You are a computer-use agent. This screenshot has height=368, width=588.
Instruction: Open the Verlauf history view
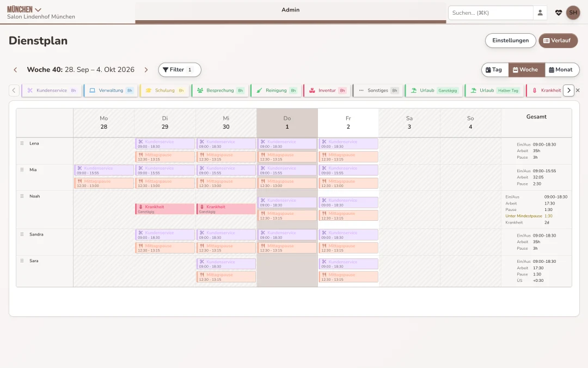558,40
